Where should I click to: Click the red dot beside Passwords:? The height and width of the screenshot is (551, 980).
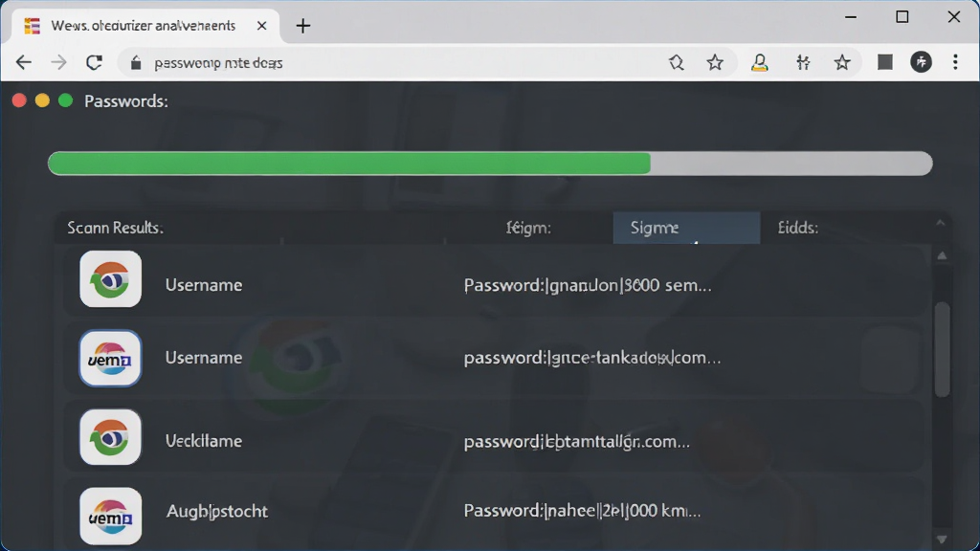coord(19,100)
